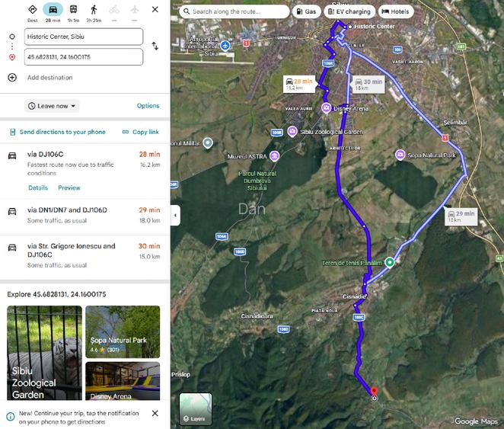Send directions to your phone
The width and height of the screenshot is (504, 429).
(x=58, y=132)
